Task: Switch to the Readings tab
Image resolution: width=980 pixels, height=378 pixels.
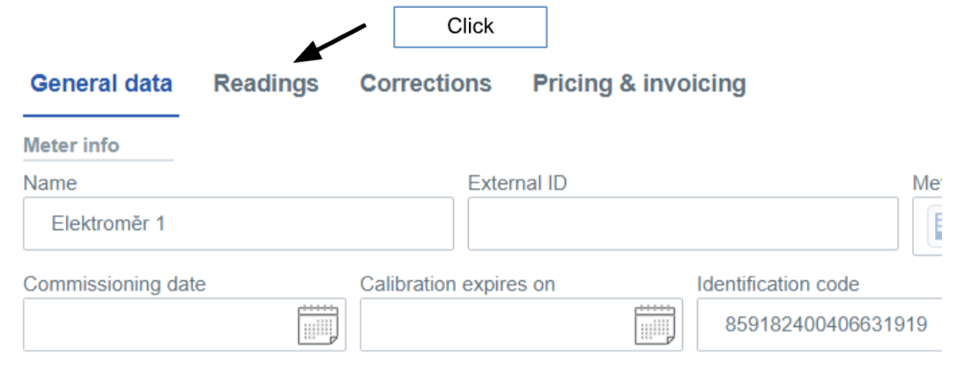Action: coord(266,84)
